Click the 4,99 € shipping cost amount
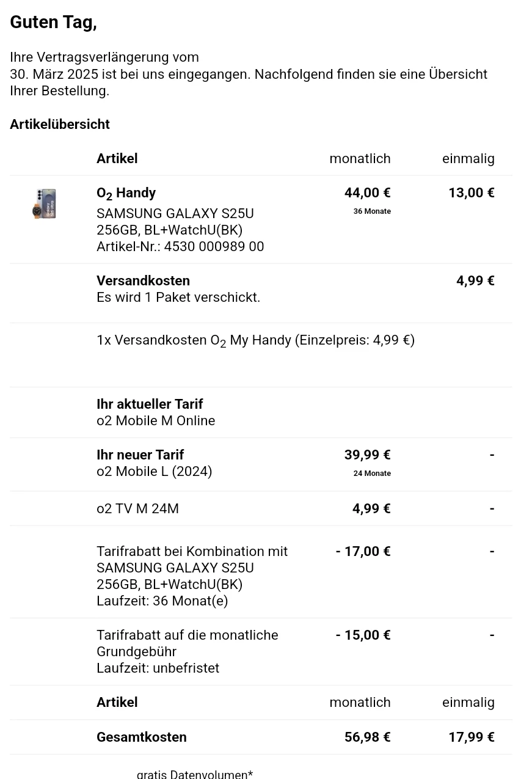The height and width of the screenshot is (779, 532). coord(475,281)
